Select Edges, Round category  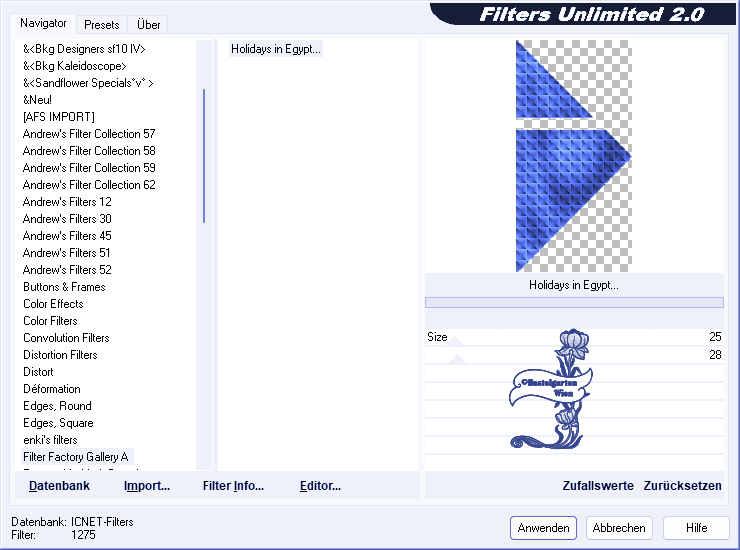[x=57, y=406]
